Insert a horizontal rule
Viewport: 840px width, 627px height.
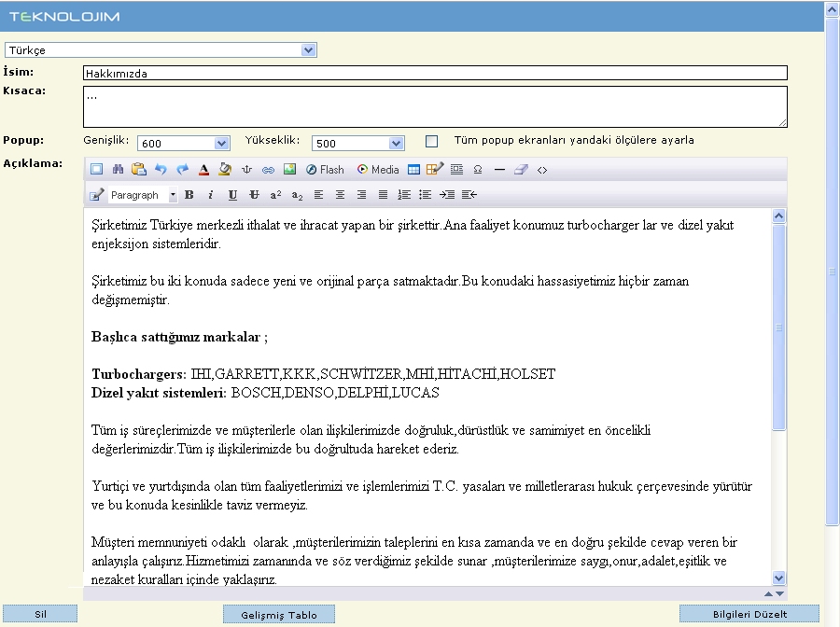point(499,170)
